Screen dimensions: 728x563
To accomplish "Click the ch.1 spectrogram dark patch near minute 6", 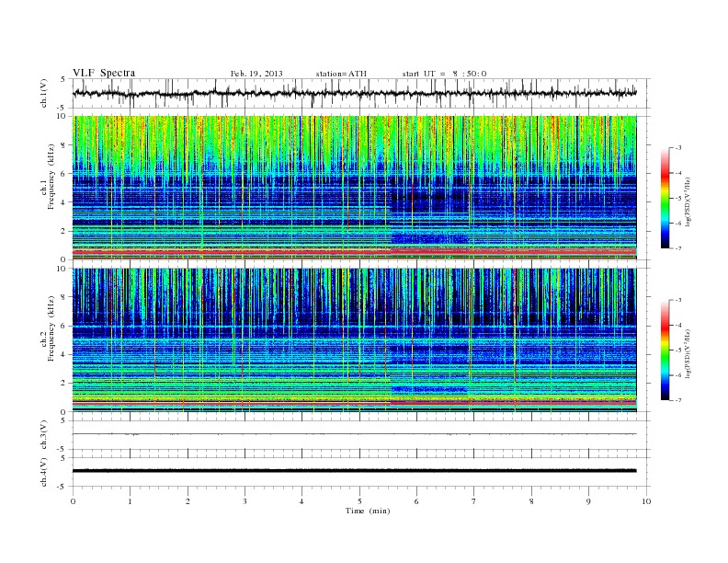I will (429, 200).
